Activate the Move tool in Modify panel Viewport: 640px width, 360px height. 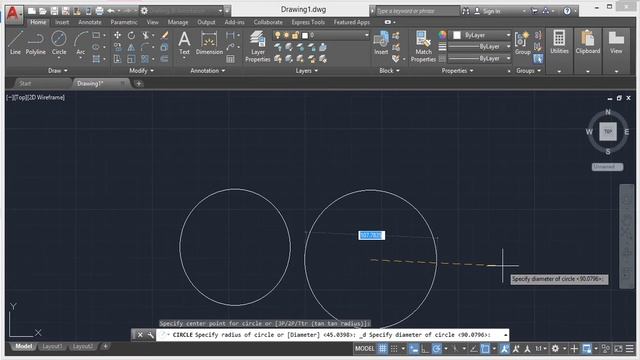pos(117,36)
